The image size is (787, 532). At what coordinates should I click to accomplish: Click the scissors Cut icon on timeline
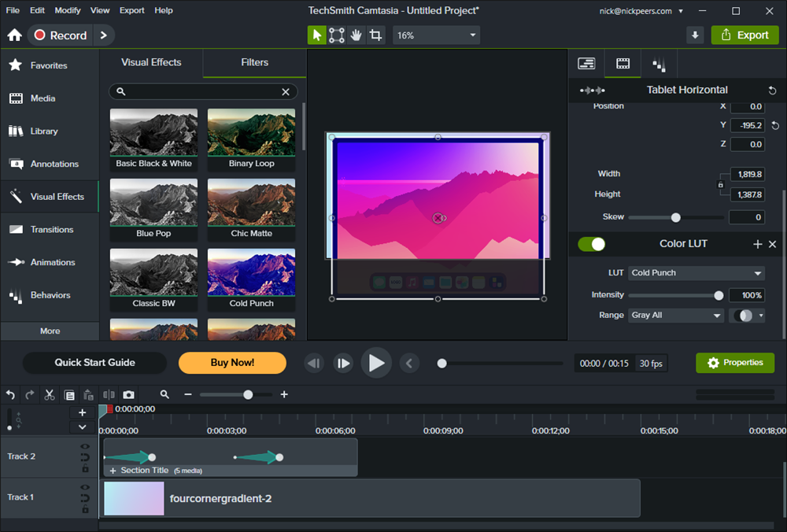coord(50,394)
